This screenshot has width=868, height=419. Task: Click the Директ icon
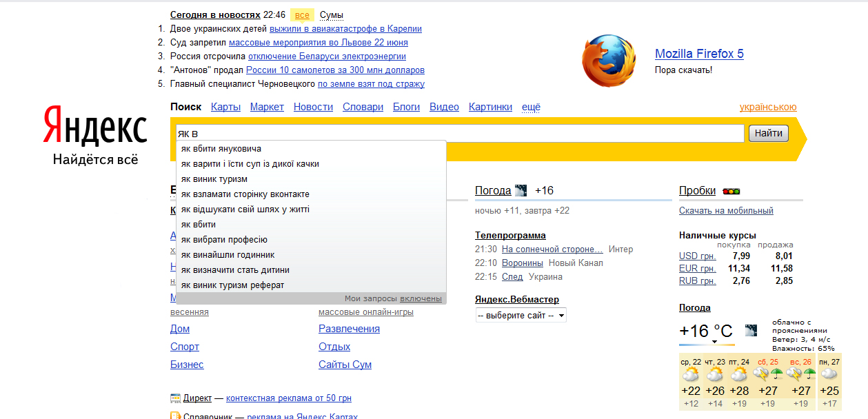click(x=175, y=398)
